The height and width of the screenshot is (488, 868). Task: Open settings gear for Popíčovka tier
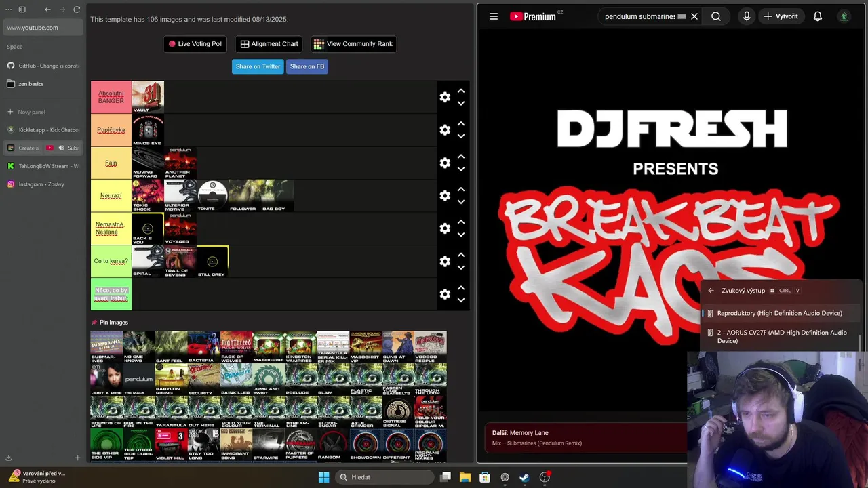coord(445,129)
